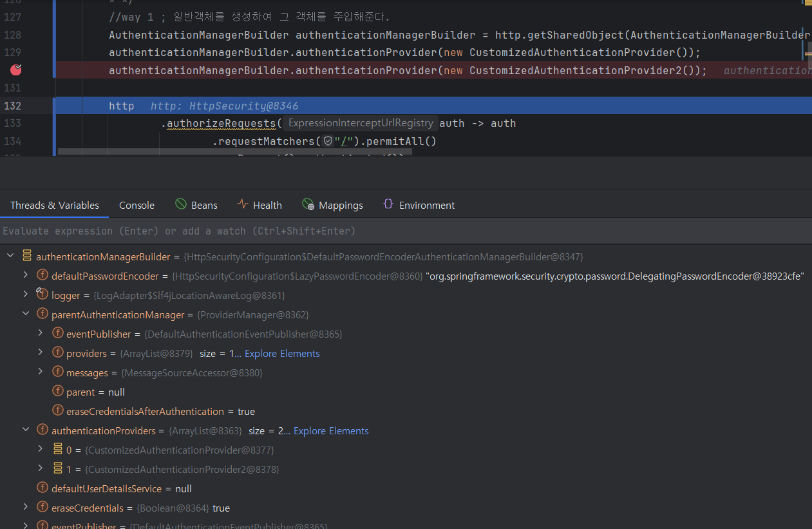Click the providers field icon
812x529 pixels.
tap(57, 353)
